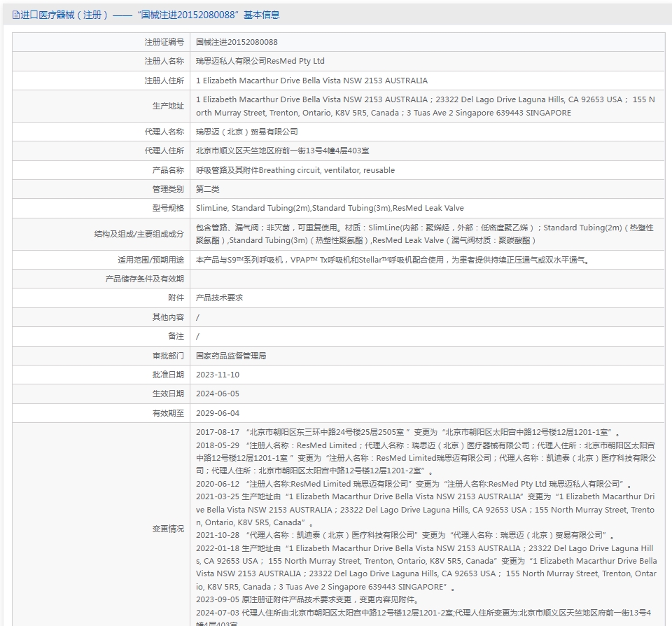Image resolution: width=672 pixels, height=626 pixels.
Task: Open the '产品技术要求' attachment text
Action: point(219,298)
